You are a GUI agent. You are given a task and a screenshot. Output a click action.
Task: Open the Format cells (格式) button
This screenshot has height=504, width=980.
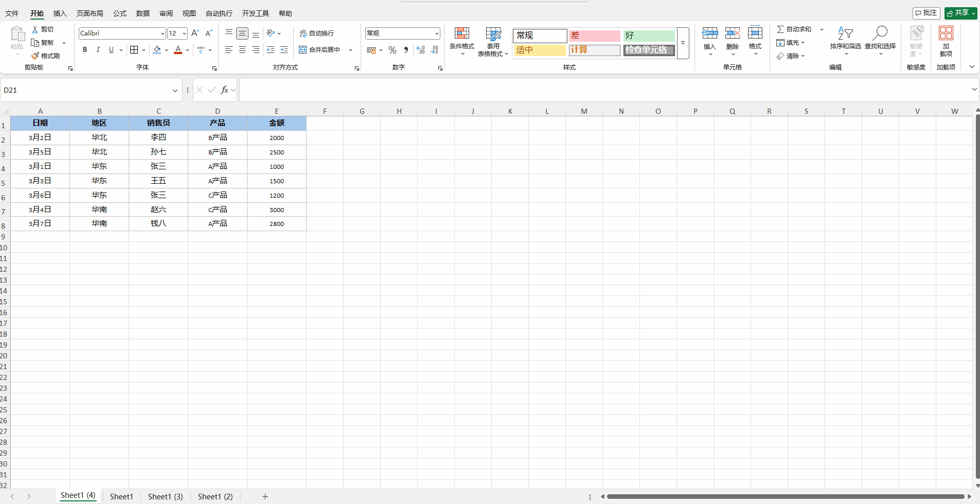[755, 41]
